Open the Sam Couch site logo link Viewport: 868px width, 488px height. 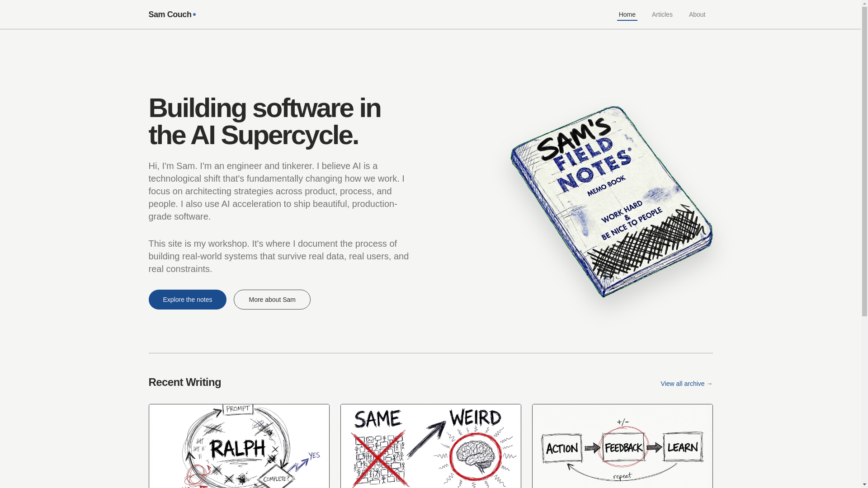172,14
